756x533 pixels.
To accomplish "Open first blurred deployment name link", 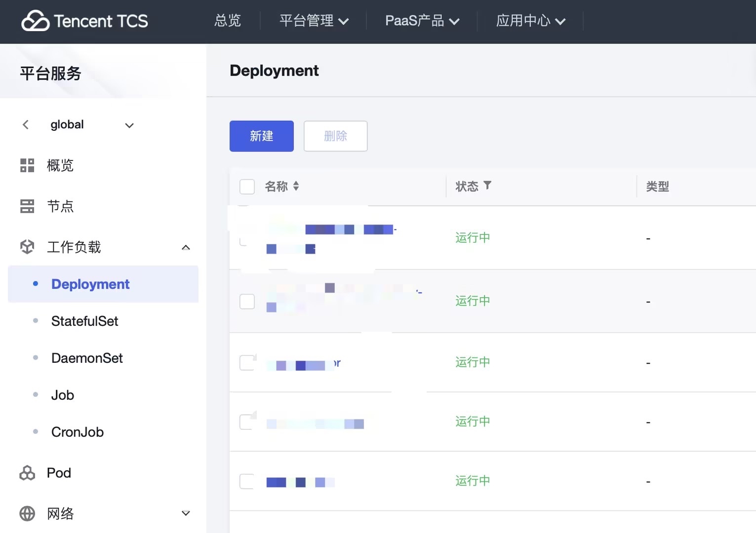I will click(x=331, y=239).
